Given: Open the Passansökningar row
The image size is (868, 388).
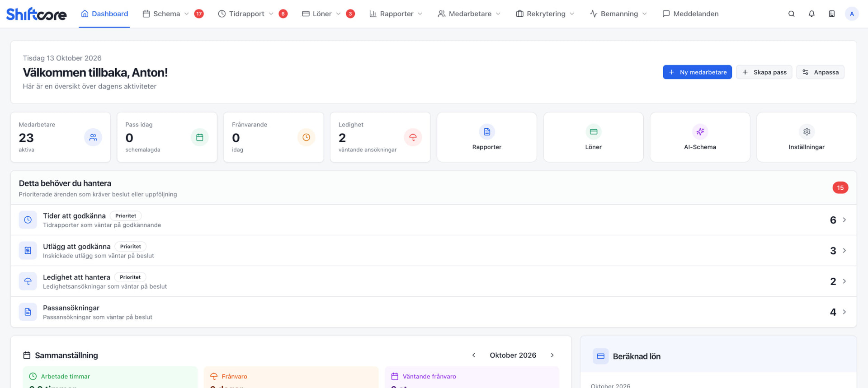Looking at the screenshot, I should tap(434, 312).
